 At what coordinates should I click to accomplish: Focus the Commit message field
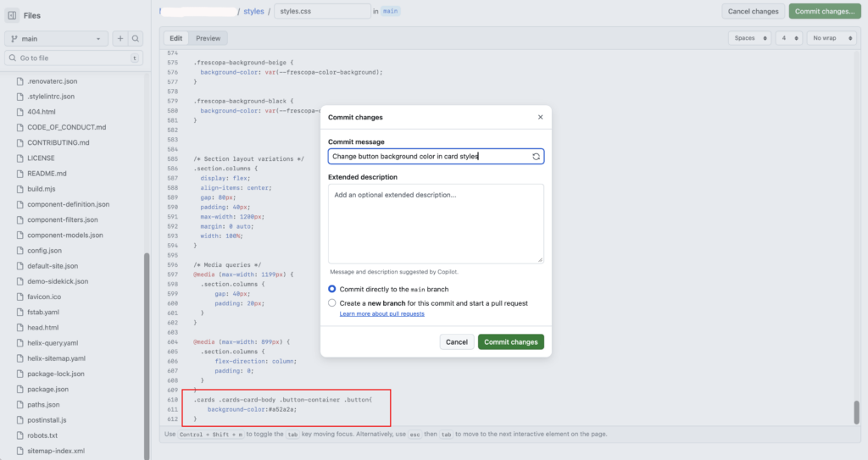[x=436, y=157]
